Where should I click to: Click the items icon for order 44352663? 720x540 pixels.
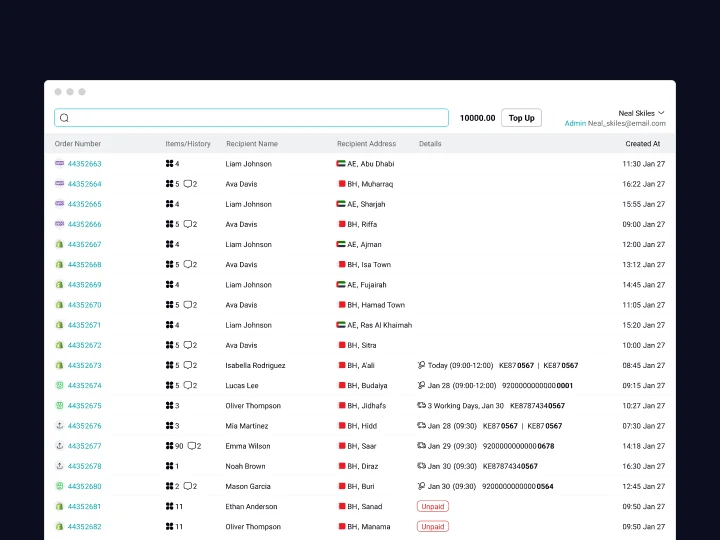[169, 163]
